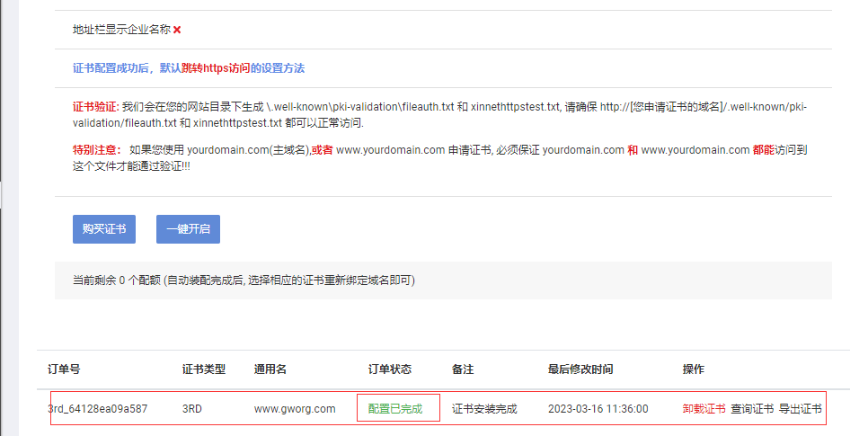The width and height of the screenshot is (868, 436).
Task: Click the 购买证书 button
Action: tap(104, 228)
